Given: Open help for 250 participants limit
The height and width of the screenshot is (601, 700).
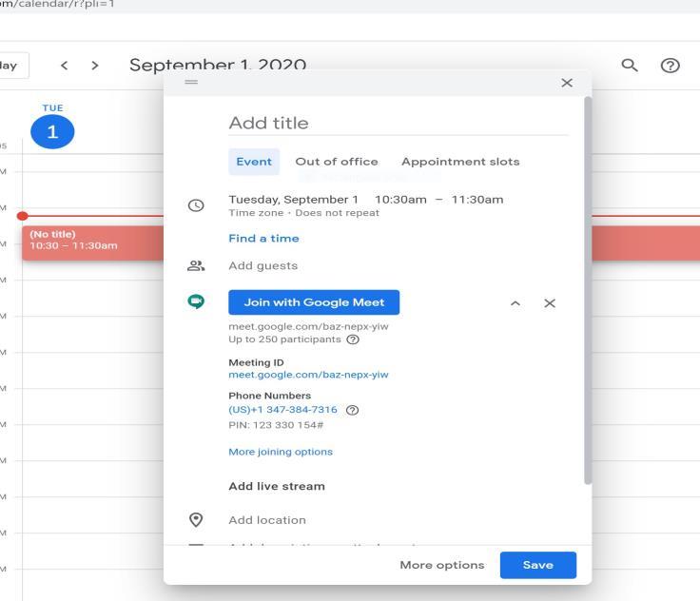Looking at the screenshot, I should tap(353, 339).
